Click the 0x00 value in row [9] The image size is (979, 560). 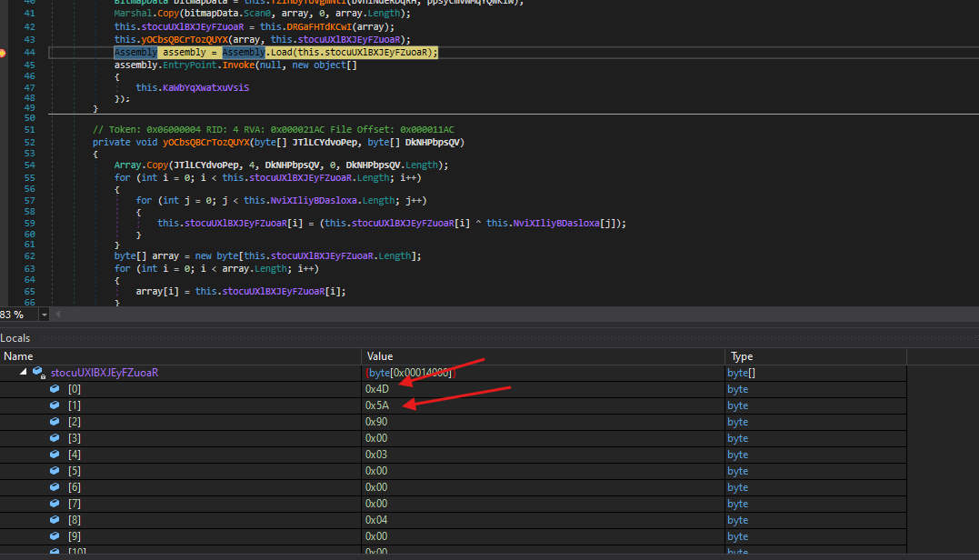click(376, 536)
